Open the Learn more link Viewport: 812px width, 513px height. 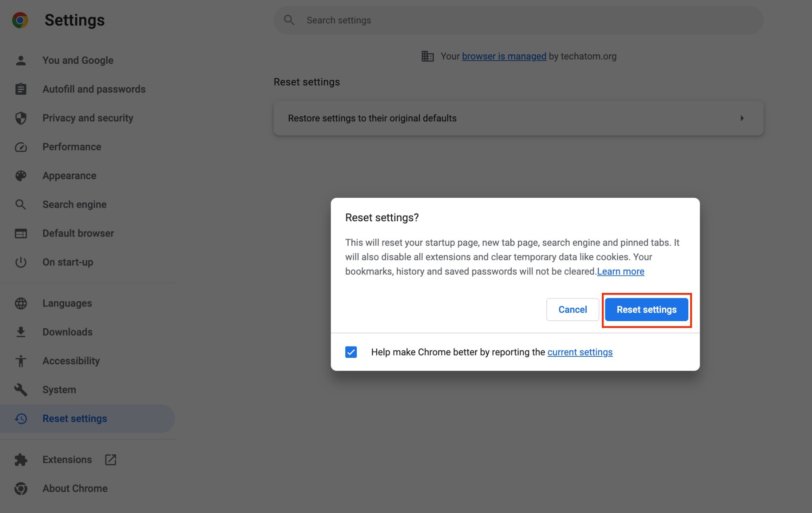tap(620, 272)
